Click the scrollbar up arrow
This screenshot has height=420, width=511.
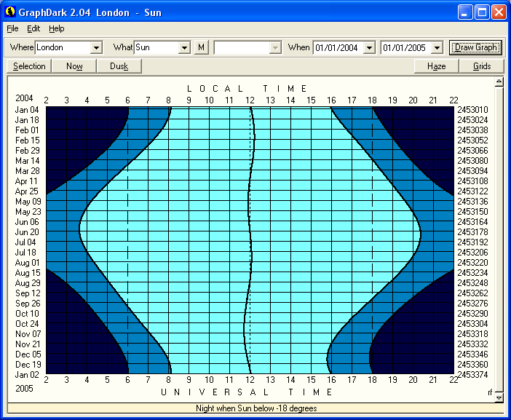pos(499,82)
